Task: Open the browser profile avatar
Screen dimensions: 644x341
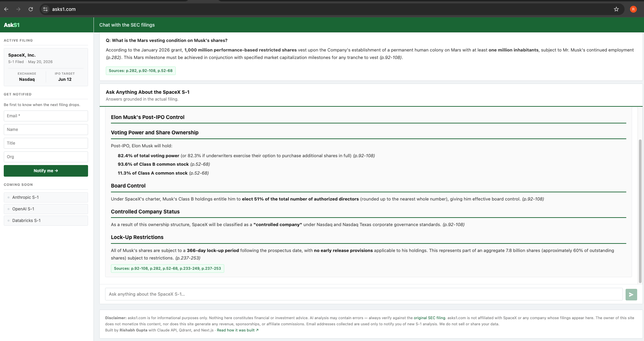Action: [633, 9]
